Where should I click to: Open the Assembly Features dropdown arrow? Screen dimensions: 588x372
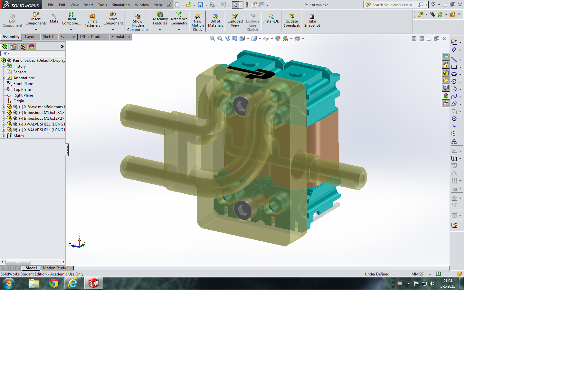tap(160, 30)
